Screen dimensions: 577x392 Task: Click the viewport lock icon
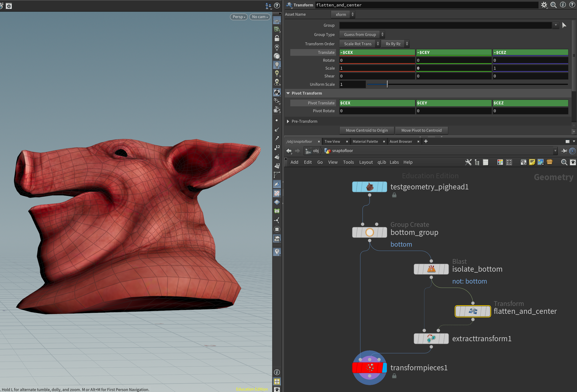[277, 38]
